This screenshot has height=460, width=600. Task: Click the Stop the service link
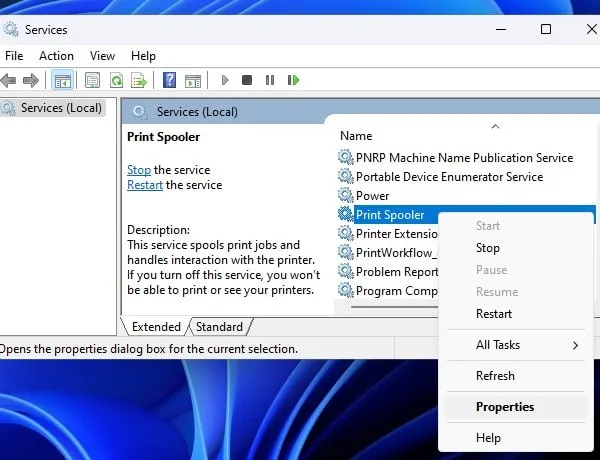click(139, 170)
